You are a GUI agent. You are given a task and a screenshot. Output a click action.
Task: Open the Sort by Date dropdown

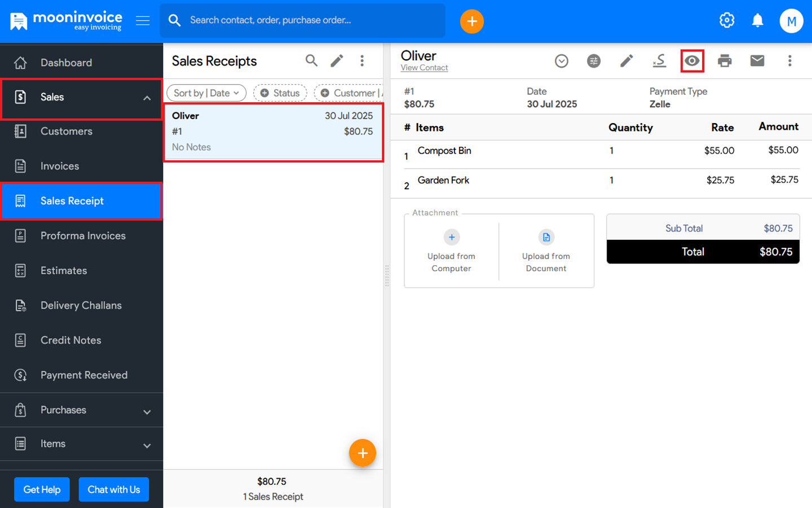(x=206, y=93)
